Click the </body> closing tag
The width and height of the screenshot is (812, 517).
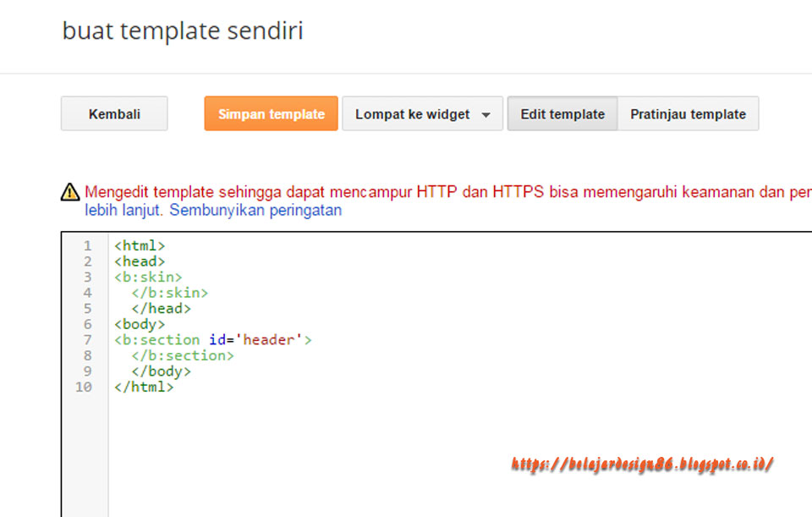tap(161, 371)
